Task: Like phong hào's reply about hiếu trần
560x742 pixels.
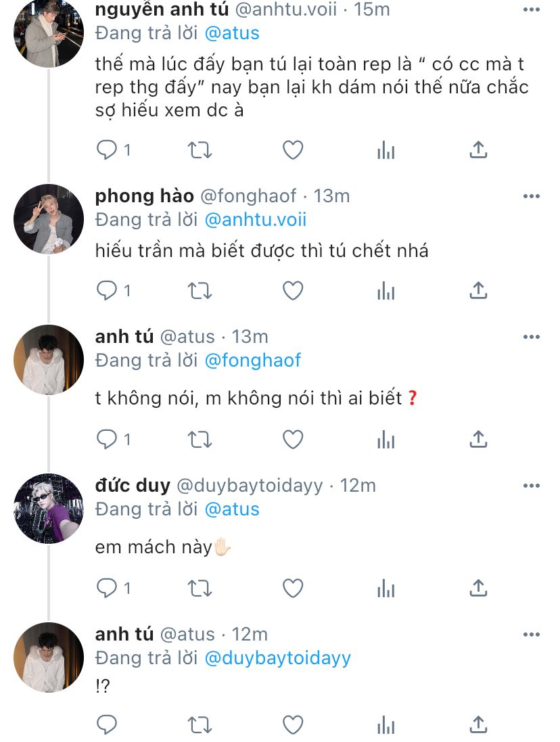Action: pos(292,291)
